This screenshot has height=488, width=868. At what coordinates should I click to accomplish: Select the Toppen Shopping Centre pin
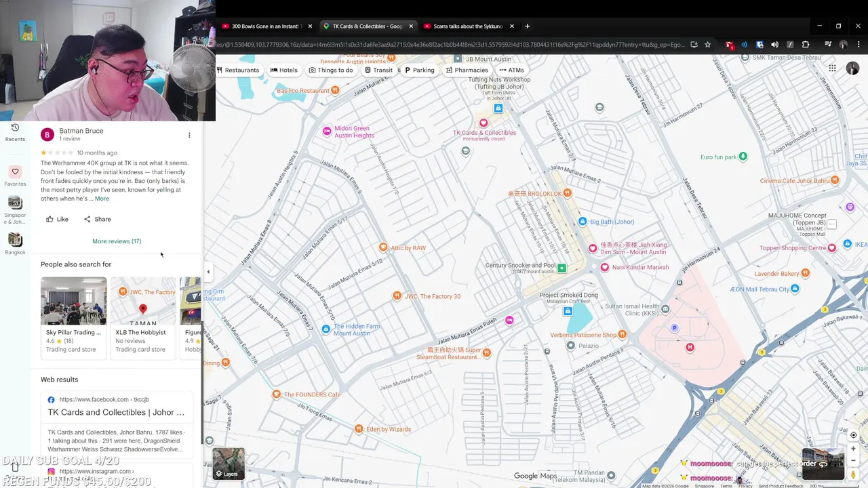pyautogui.click(x=831, y=248)
